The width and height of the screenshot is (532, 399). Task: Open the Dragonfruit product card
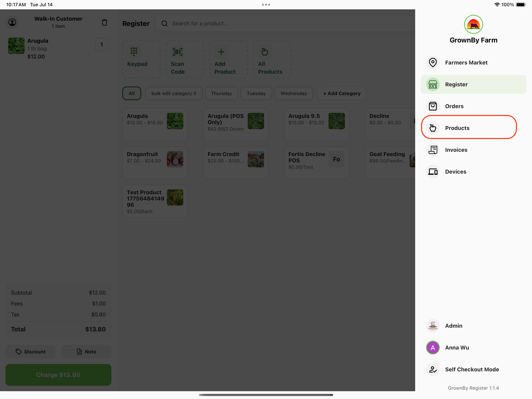click(x=155, y=163)
